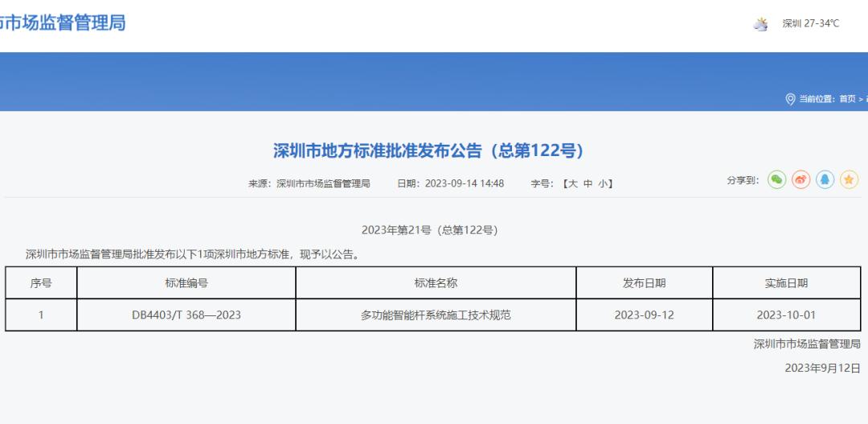
Task: Share the announcement to Sina Weibo
Action: tap(800, 180)
